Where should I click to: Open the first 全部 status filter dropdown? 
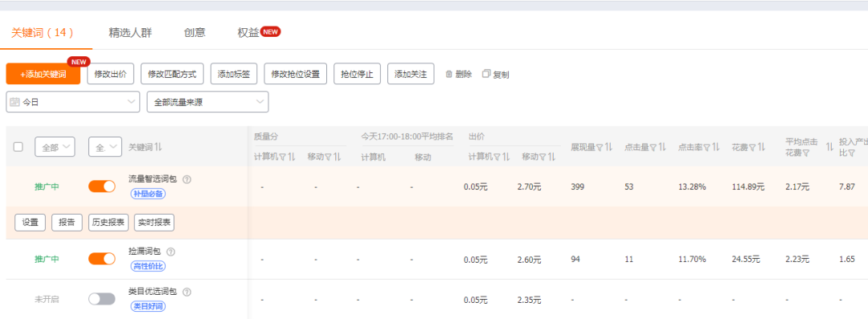pyautogui.click(x=55, y=147)
